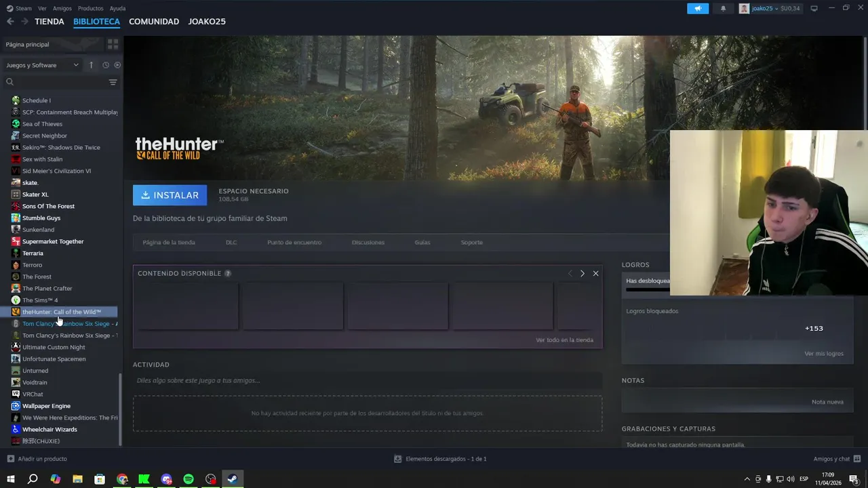This screenshot has height=488, width=868.
Task: Open the announcements megaphone button
Action: 698,8
